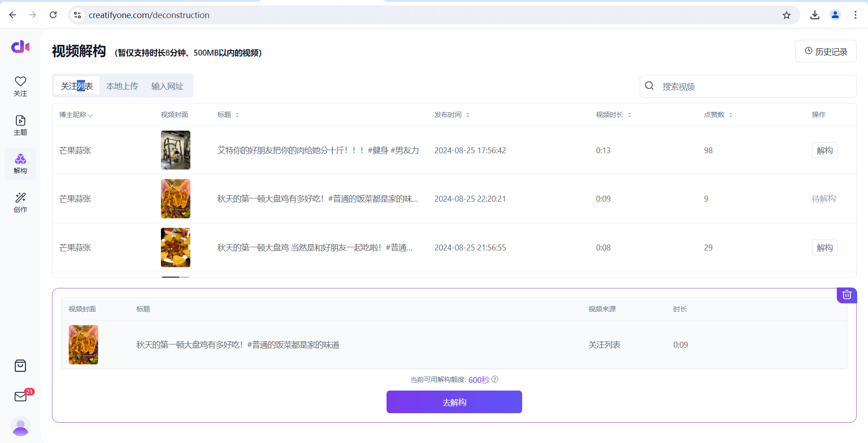Bookmark this page using the star icon
Viewport: 868px width, 443px height.
[787, 15]
